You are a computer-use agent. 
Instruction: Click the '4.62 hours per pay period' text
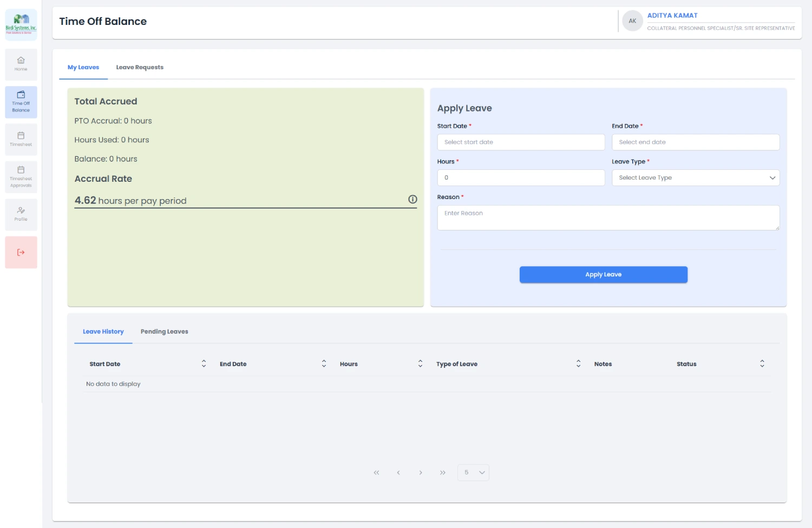click(130, 201)
